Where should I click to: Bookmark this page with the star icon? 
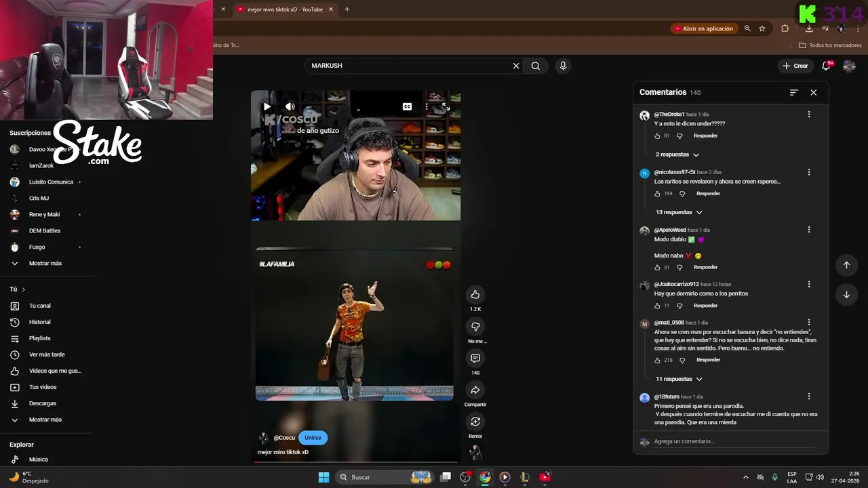pos(762,28)
